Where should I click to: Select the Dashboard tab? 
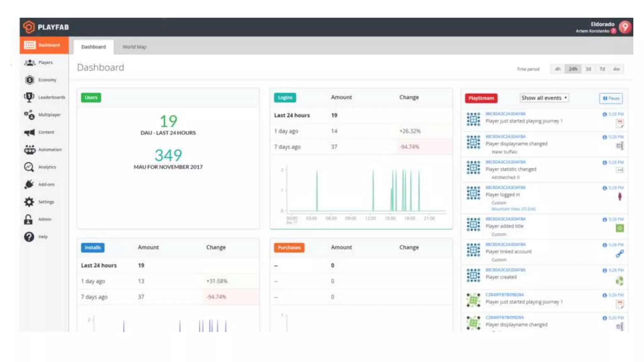[93, 47]
